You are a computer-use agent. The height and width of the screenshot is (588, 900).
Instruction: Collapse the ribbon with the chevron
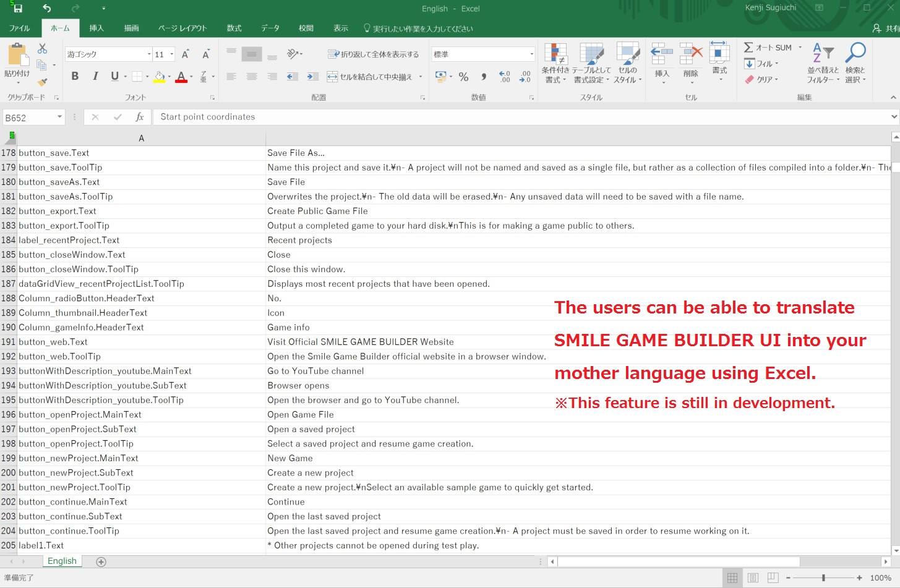click(x=893, y=97)
